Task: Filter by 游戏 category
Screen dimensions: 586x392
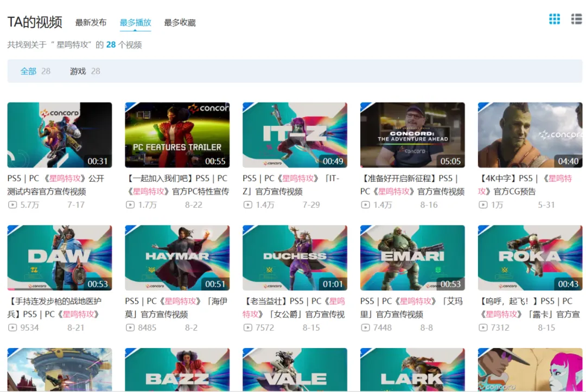Action: [x=85, y=72]
